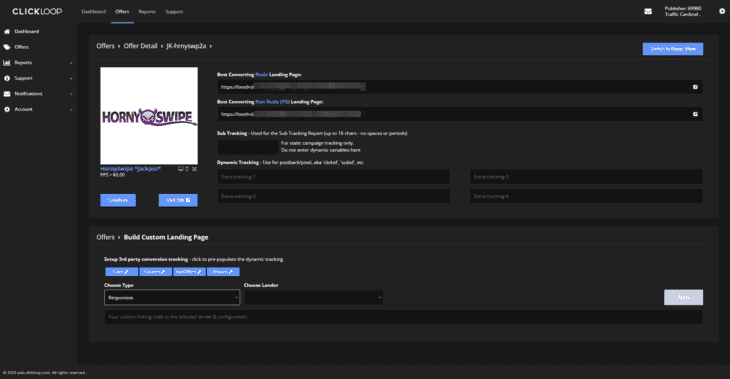730x379 pixels.
Task: Click Offers in the top breadcrumb
Action: coord(105,46)
